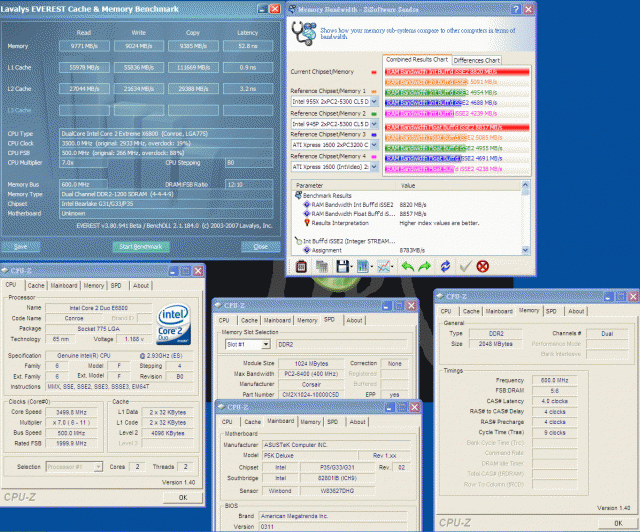The image size is (640, 532).
Task: Open Memory tab in the CPU-Z processor window
Action: click(94, 285)
